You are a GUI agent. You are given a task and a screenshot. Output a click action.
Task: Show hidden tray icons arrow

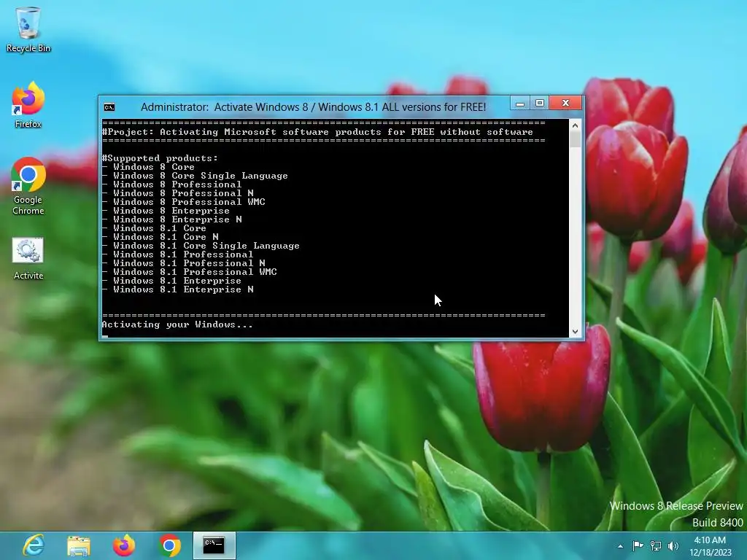click(x=620, y=546)
